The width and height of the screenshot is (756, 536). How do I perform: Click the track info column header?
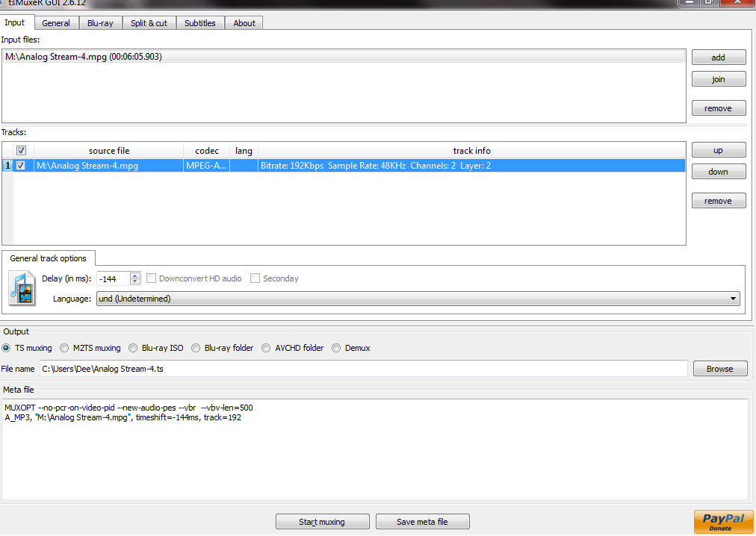[x=471, y=150]
